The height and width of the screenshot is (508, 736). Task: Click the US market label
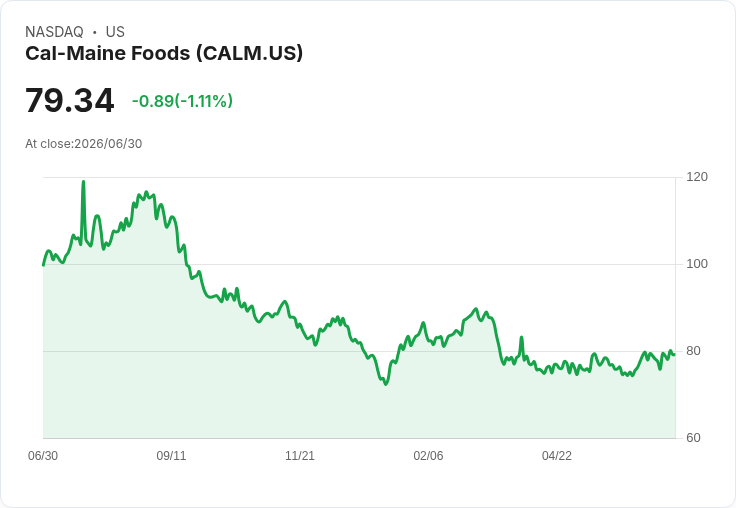[x=115, y=32]
